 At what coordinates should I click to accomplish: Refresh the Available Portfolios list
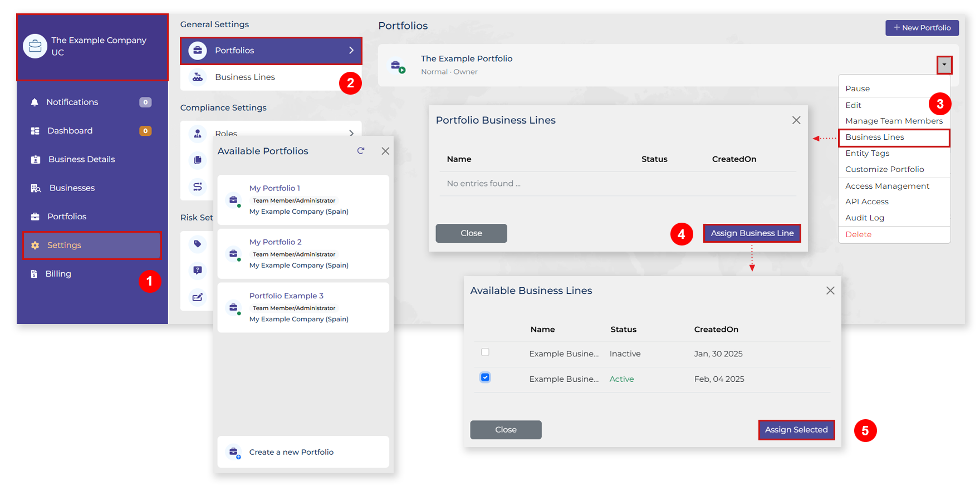361,151
